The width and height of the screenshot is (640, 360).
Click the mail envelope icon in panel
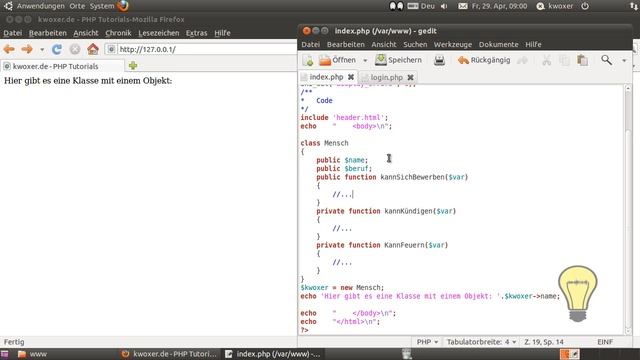(x=462, y=6)
